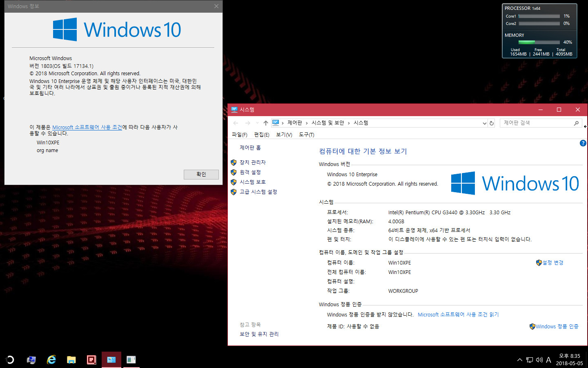Click the System window title bar icon
Screen dimensions: 588x368
point(234,110)
